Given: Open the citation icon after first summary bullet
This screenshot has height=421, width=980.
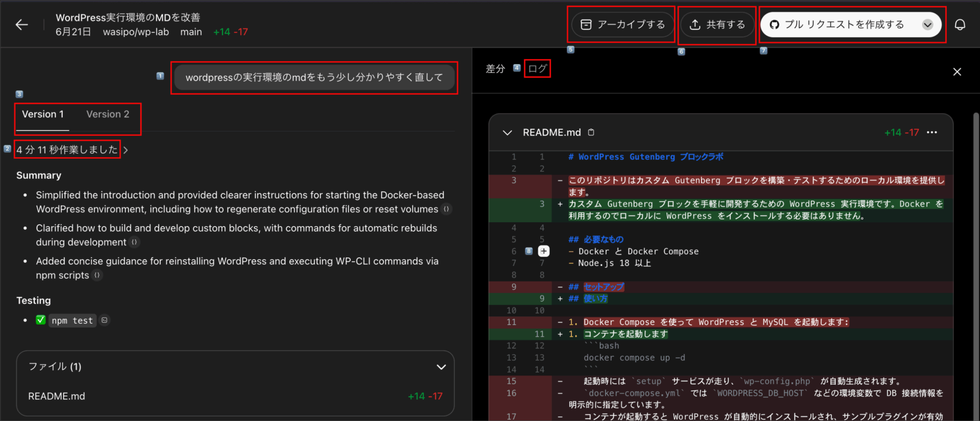Looking at the screenshot, I should [x=446, y=209].
